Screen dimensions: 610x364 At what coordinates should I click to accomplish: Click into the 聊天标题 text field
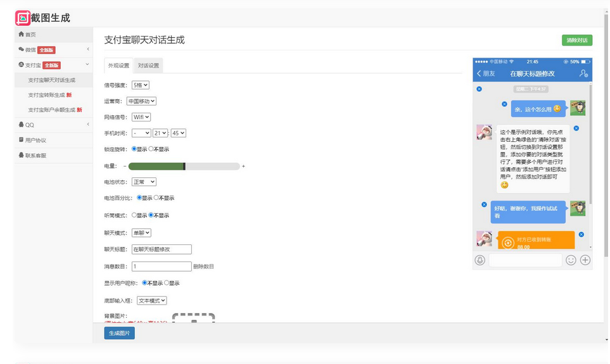coord(162,249)
